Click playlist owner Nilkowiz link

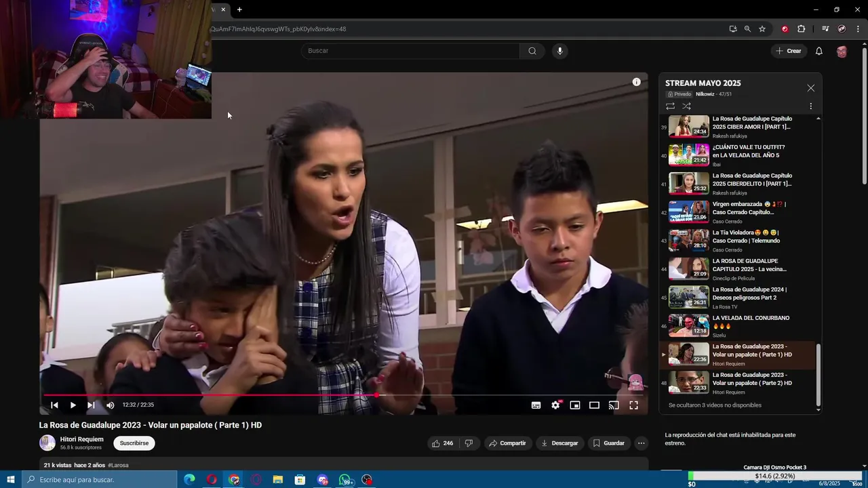(x=706, y=94)
